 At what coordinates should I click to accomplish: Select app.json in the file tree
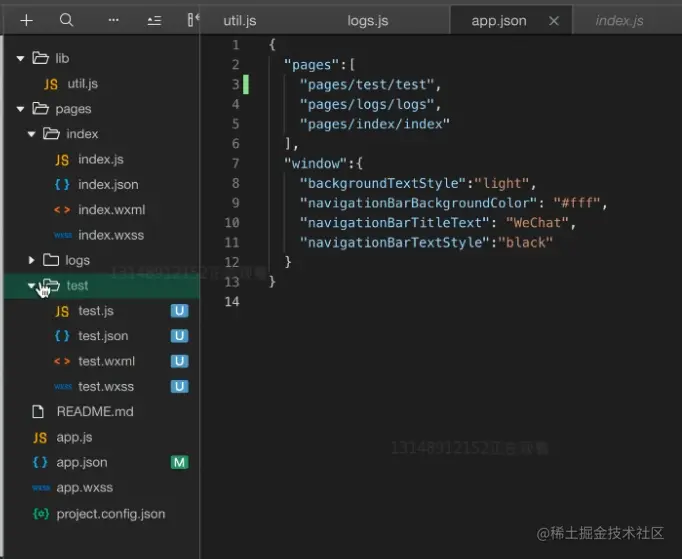pos(82,462)
